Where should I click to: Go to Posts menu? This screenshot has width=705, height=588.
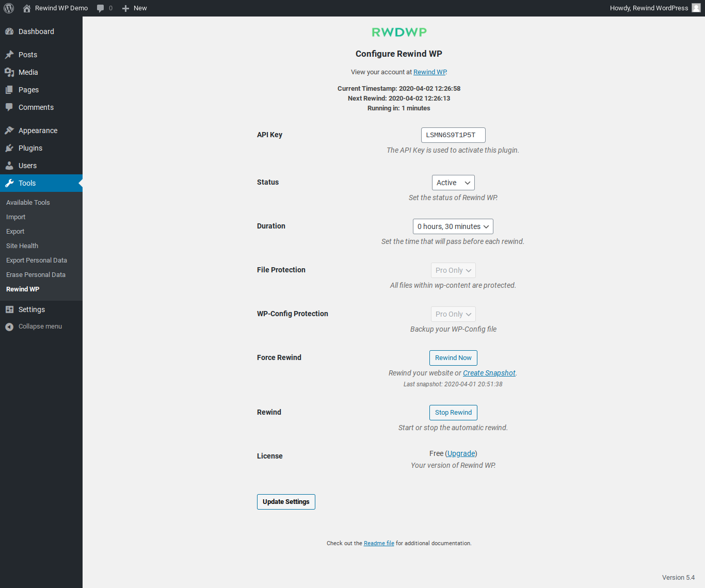click(x=41, y=55)
